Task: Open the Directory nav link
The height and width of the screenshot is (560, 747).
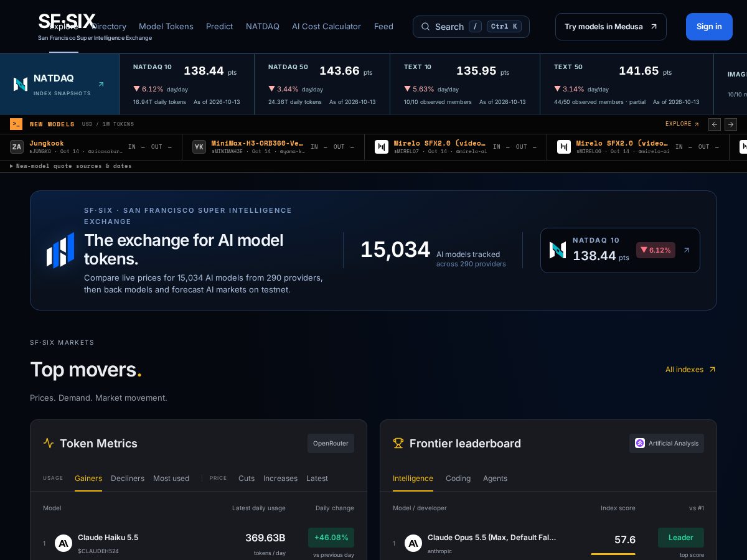Action: point(109,26)
